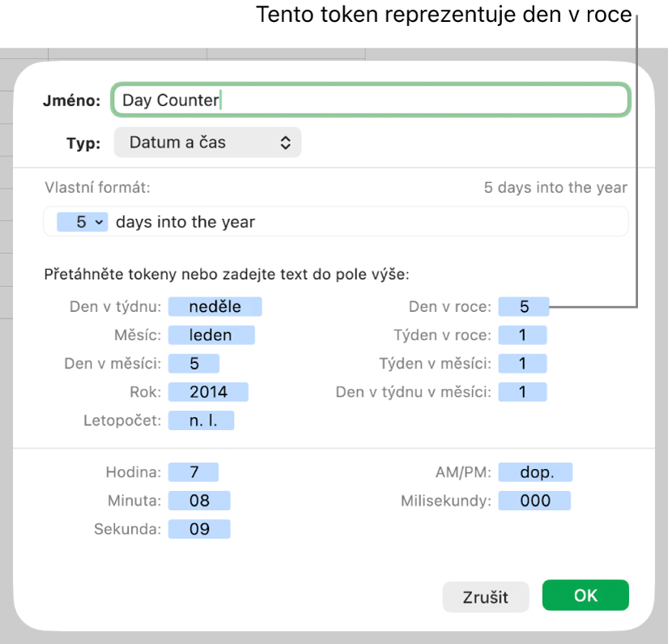Image resolution: width=668 pixels, height=644 pixels.
Task: Select the Týden v měsíci token
Action: (522, 364)
